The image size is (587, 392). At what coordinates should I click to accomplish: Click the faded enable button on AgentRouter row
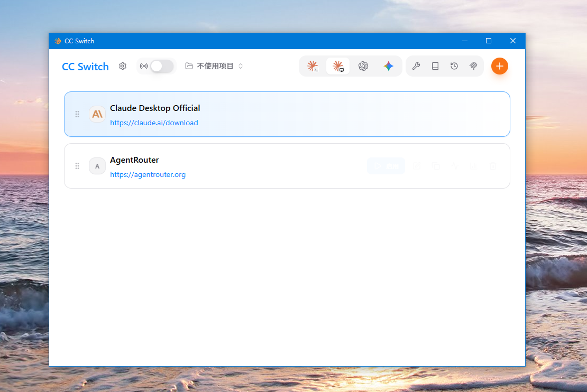point(386,166)
